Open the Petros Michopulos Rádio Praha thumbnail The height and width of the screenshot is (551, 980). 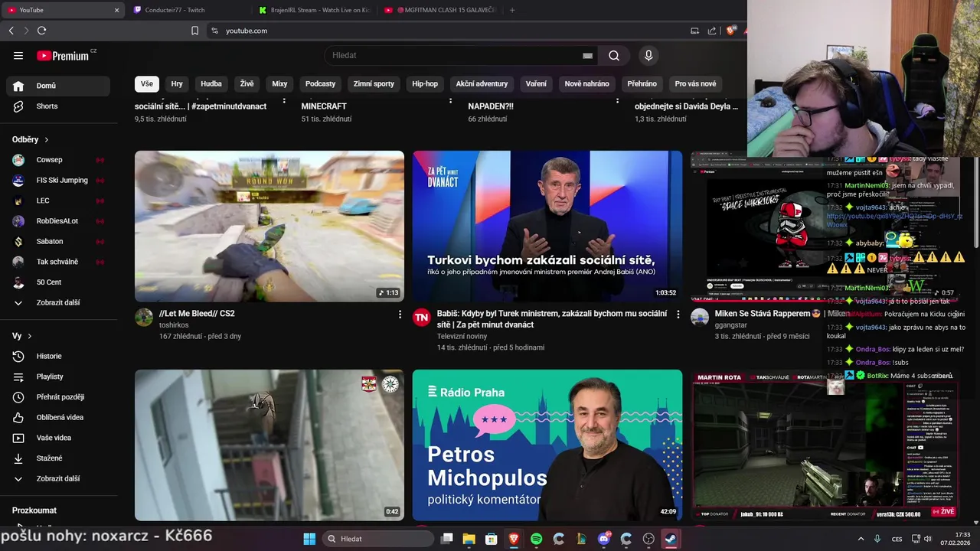coord(547,445)
